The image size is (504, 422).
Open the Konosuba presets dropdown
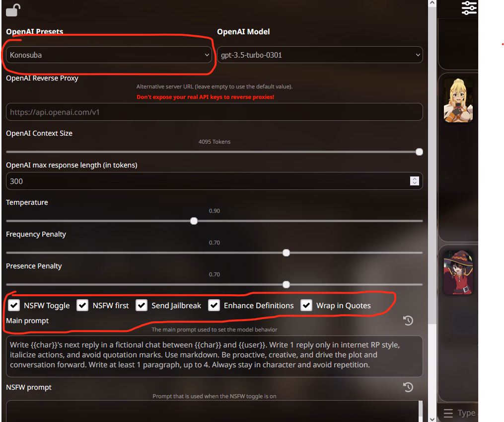click(109, 55)
